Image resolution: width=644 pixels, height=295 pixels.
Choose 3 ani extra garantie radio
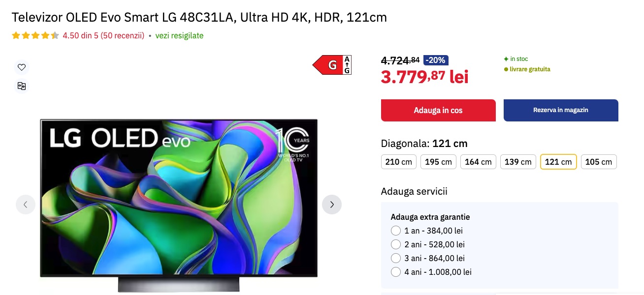pyautogui.click(x=396, y=258)
